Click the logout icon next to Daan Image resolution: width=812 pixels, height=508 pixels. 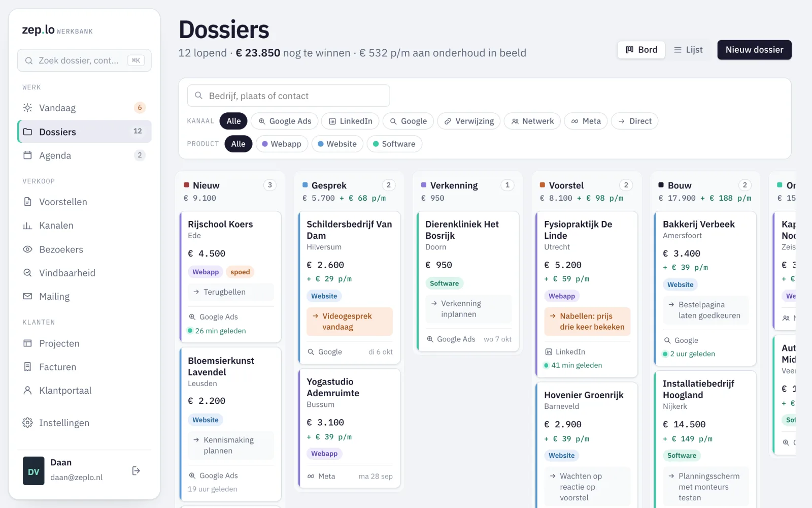(x=136, y=471)
